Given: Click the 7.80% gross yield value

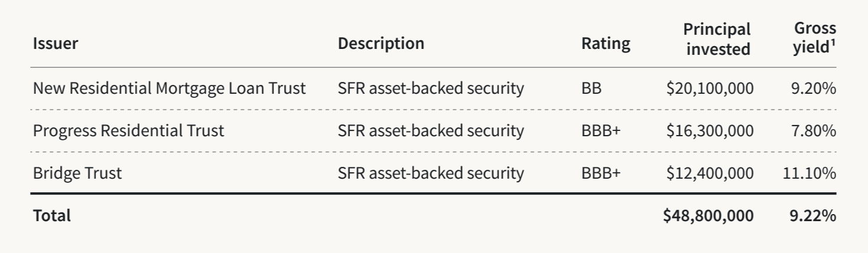Looking at the screenshot, I should 814,130.
